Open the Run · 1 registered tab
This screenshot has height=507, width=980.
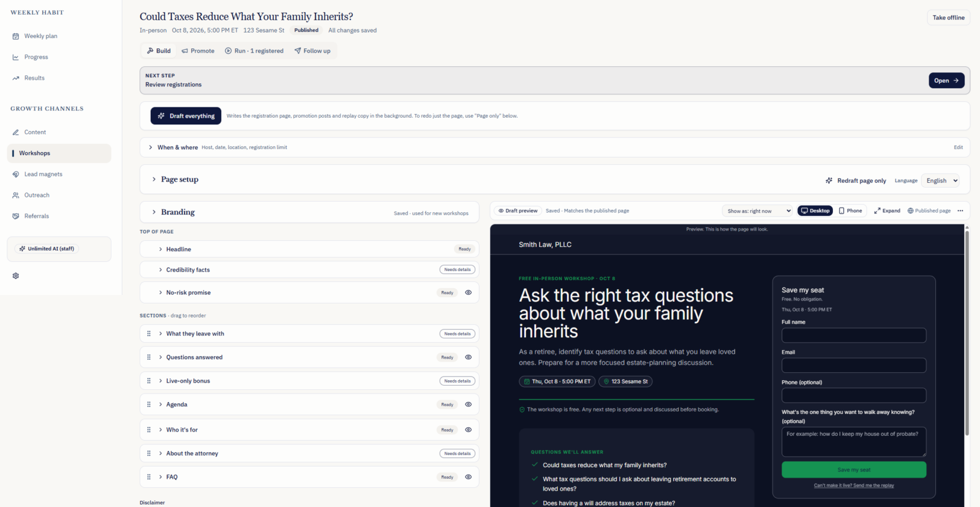pyautogui.click(x=254, y=51)
